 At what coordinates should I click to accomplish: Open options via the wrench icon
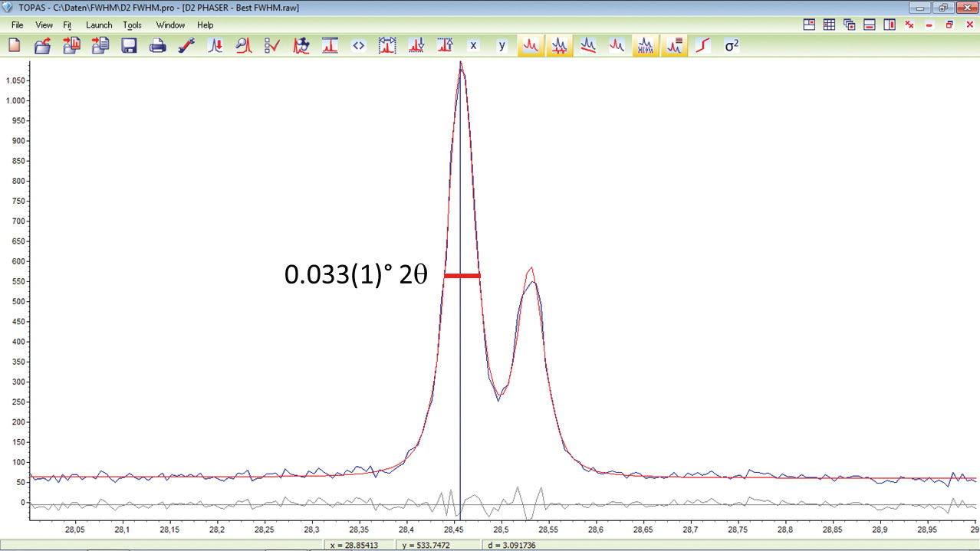(186, 46)
